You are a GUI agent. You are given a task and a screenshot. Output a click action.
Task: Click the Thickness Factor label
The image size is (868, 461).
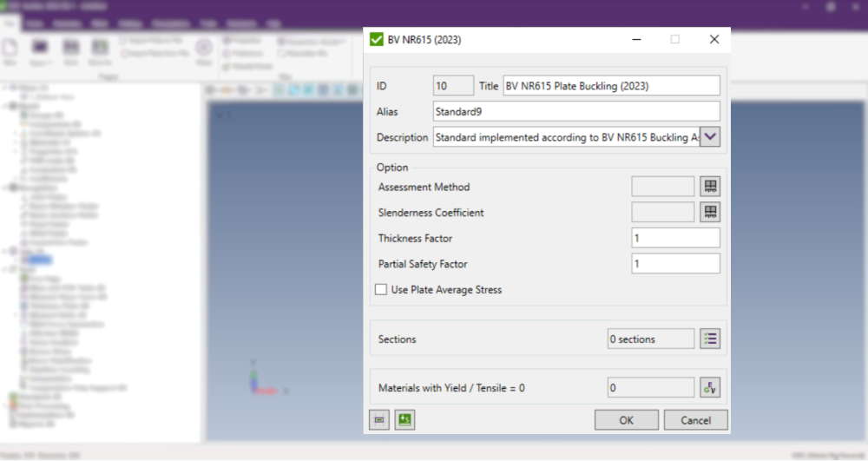(415, 239)
